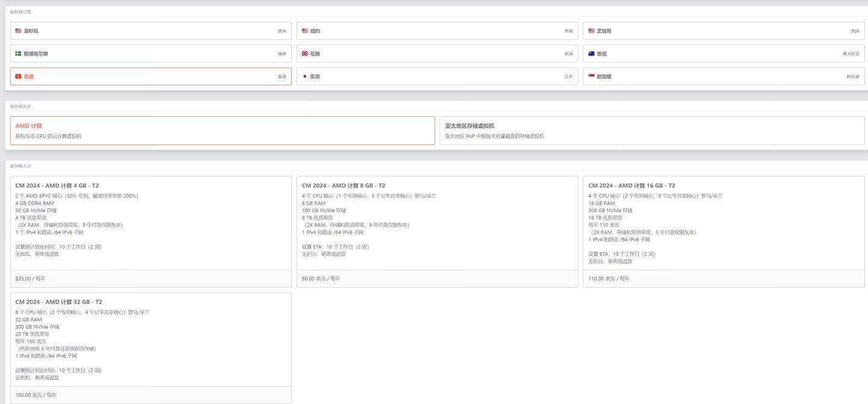The image size is (868, 404).
Task: Click the 澳大利亚 country label in the 悉尼 row
Action: tap(851, 54)
